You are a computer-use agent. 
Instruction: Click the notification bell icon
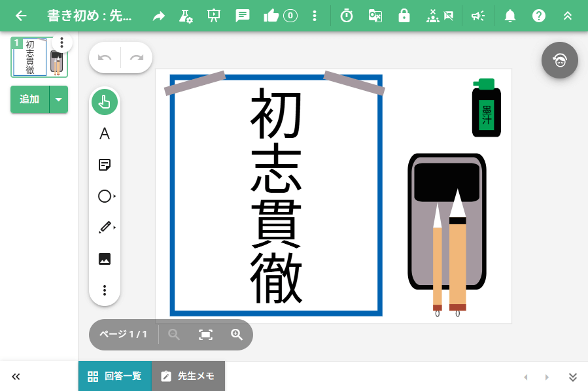coord(510,16)
